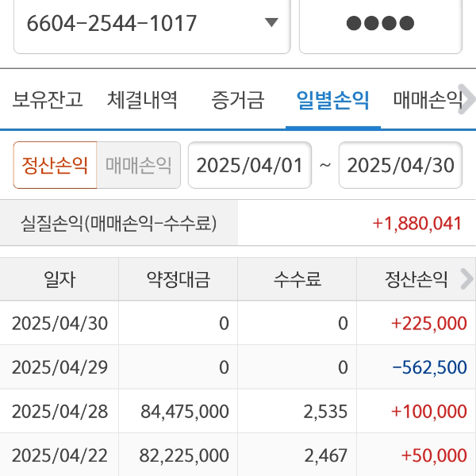Click the 수수료 column header

[x=297, y=279]
